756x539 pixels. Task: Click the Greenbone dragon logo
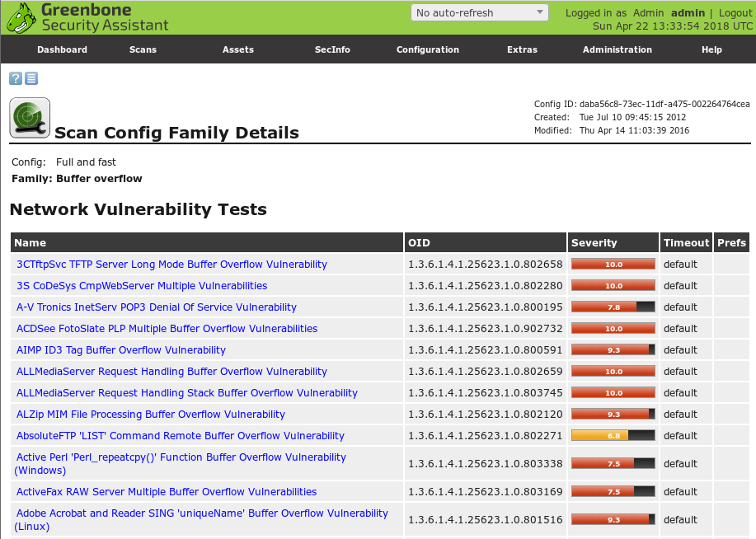(x=21, y=18)
